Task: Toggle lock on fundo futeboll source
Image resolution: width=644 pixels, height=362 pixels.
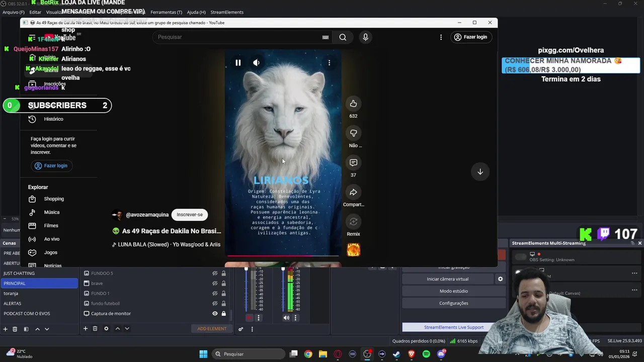Action: coord(223,303)
